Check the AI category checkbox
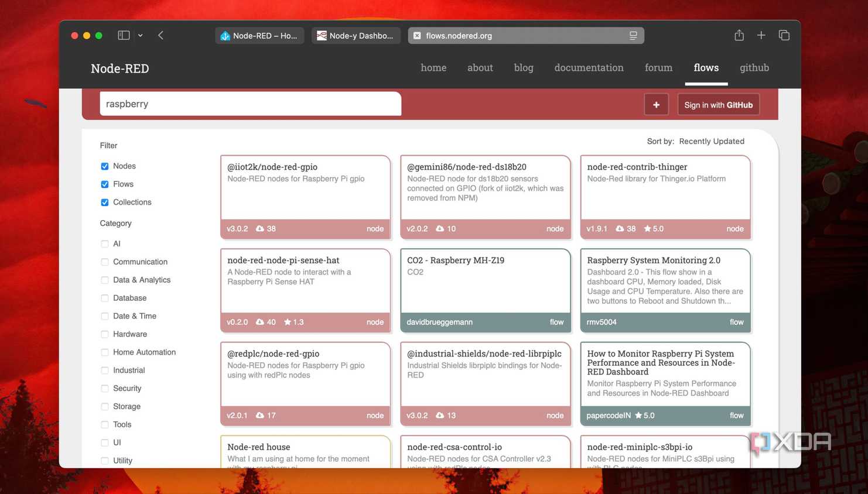This screenshot has height=494, width=868. 105,244
